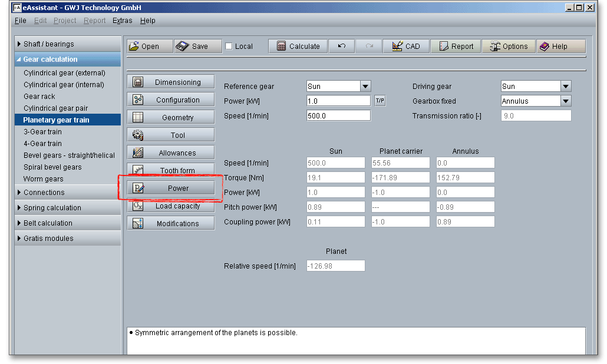Open the Gearbox fixed dropdown
Screen dimensions: 607x364
(565, 101)
